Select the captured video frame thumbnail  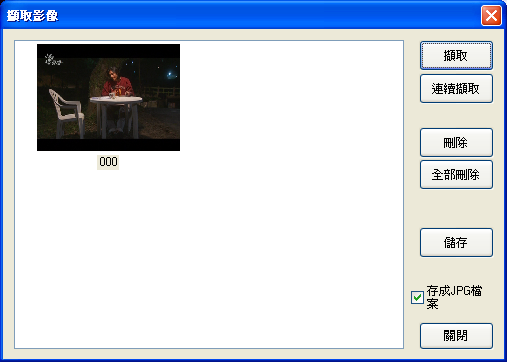(x=108, y=97)
